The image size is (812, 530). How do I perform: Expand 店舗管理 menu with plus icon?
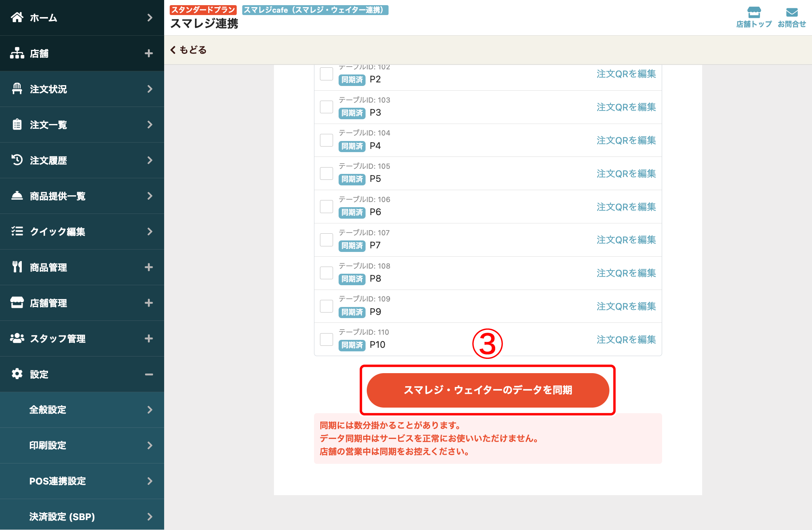coord(149,303)
